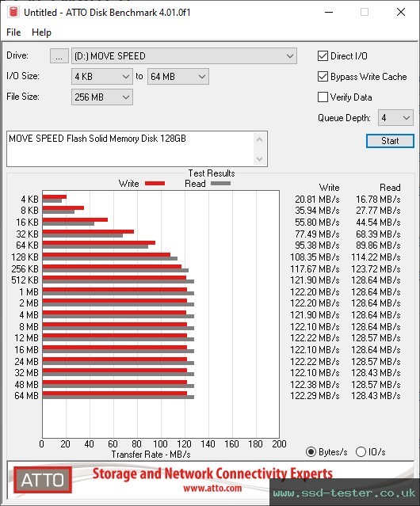The image size is (420, 506).
Task: Click the browse drive '...' button
Action: pos(59,56)
